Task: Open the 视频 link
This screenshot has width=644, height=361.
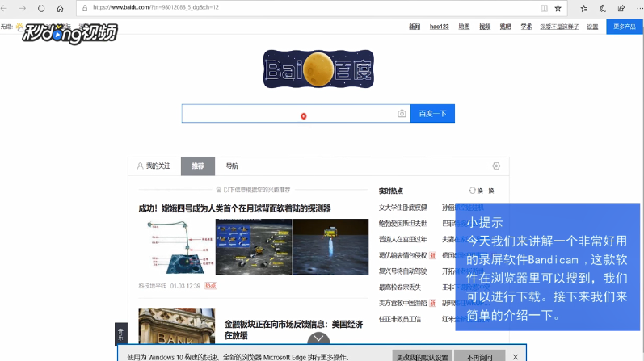Action: [x=485, y=27]
